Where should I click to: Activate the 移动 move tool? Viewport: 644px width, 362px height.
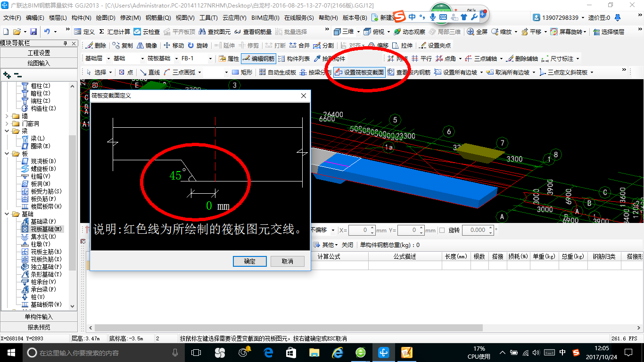coord(173,45)
